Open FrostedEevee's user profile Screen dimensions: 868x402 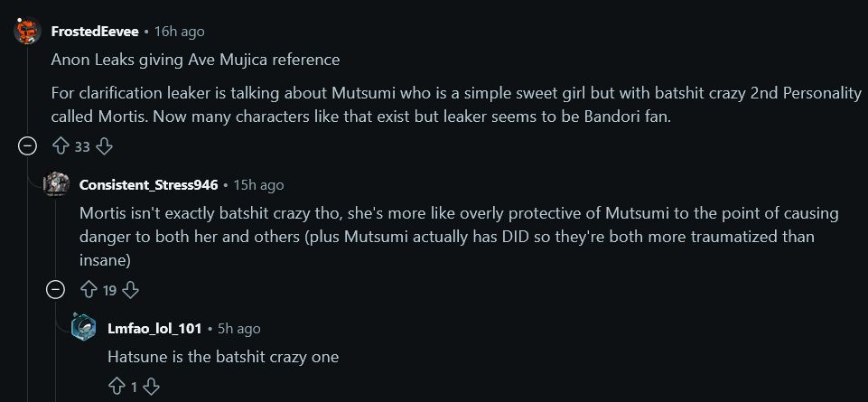coord(95,32)
